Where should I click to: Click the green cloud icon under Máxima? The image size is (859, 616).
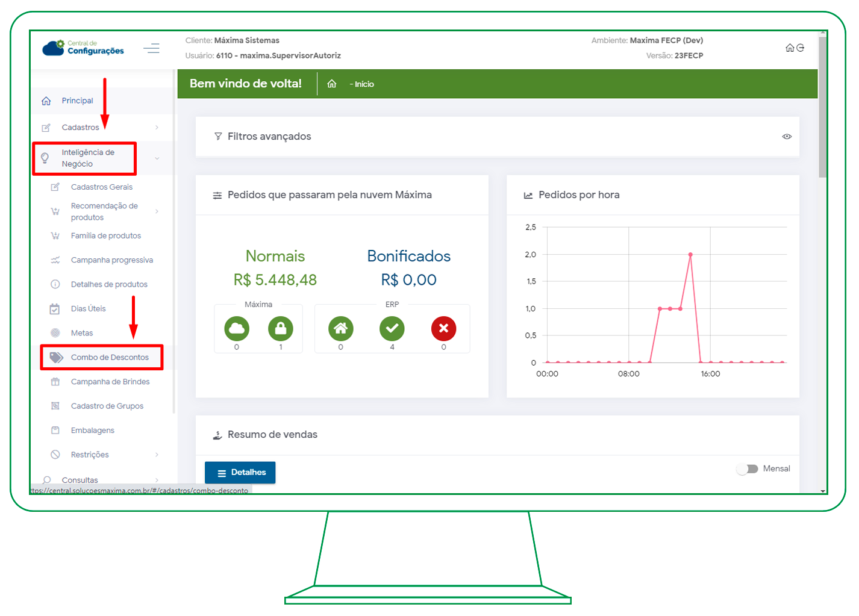click(x=237, y=329)
